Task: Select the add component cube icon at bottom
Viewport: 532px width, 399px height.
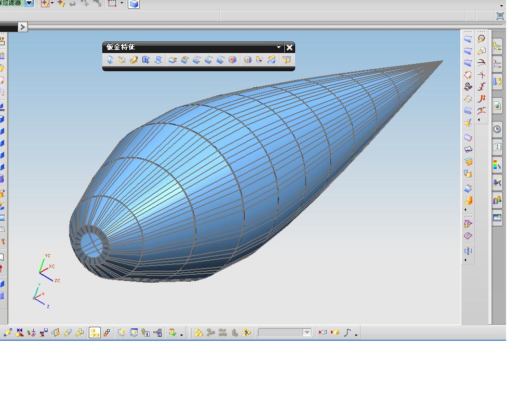Action: pos(8,333)
